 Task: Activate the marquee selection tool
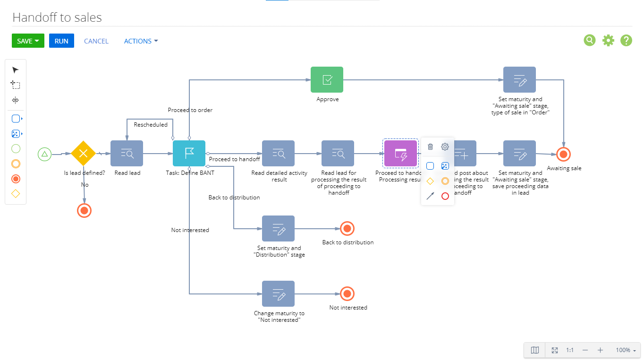(16, 85)
